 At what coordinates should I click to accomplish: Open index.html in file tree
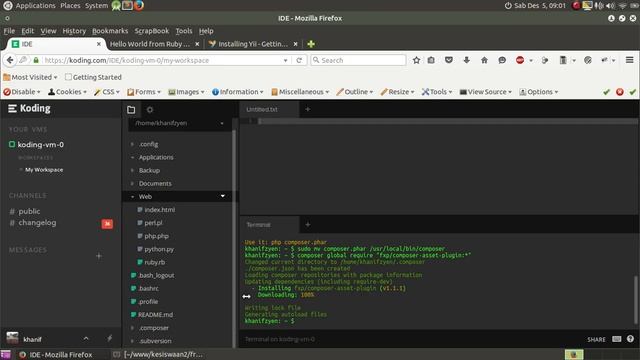pos(160,209)
